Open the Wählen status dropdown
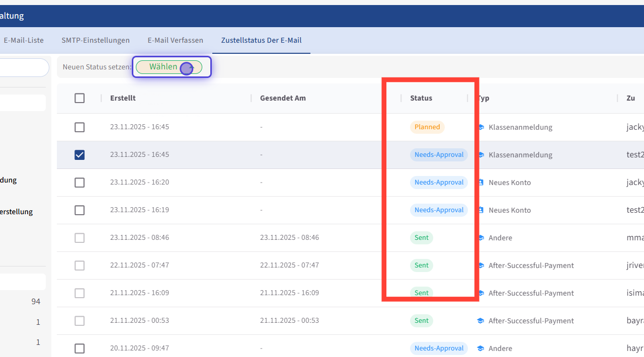This screenshot has height=357, width=644. (169, 67)
